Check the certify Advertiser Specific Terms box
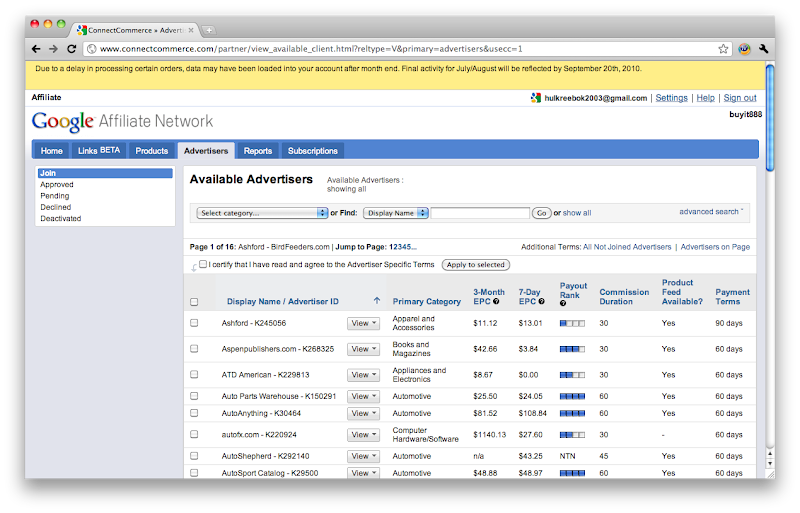 click(203, 265)
